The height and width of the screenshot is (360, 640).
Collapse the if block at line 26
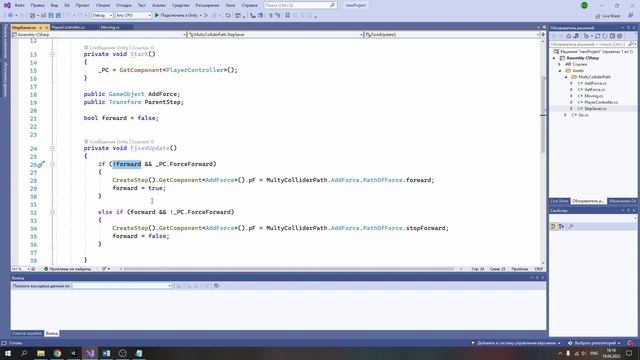point(52,164)
